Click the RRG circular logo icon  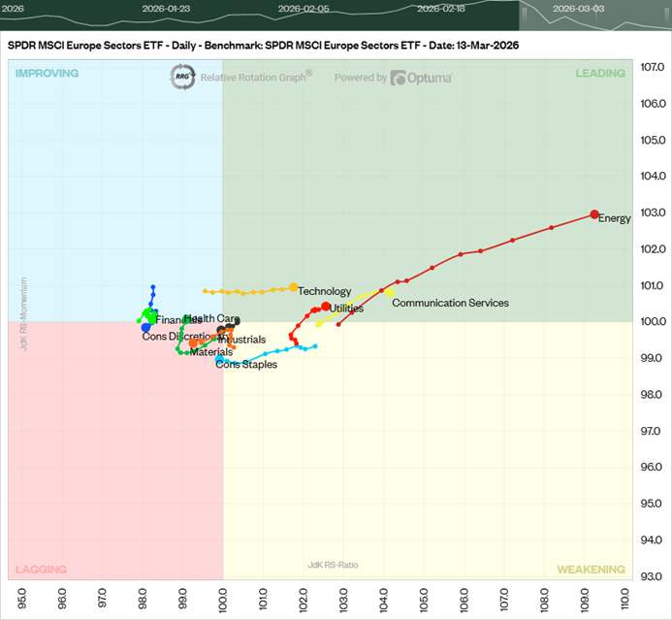point(181,78)
